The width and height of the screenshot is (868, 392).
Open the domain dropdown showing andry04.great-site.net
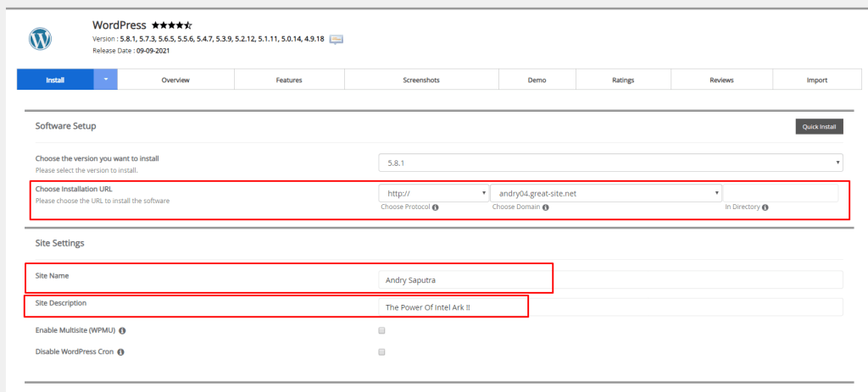[606, 193]
